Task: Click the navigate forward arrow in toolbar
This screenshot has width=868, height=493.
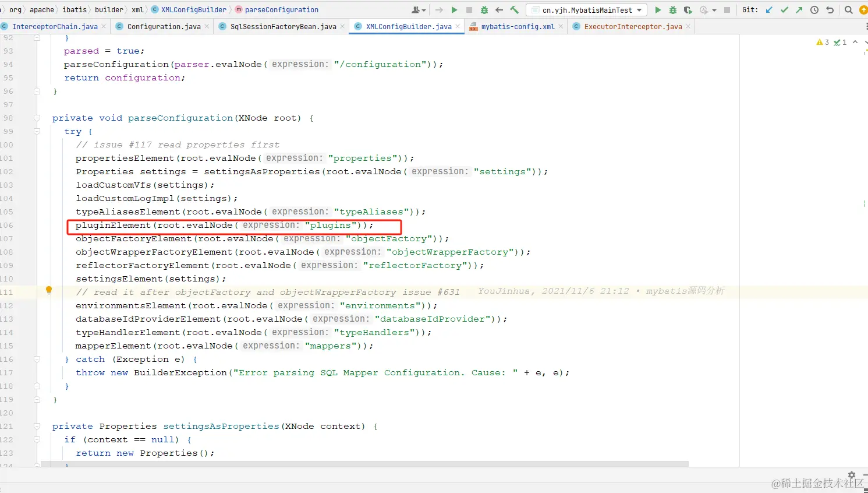Action: pyautogui.click(x=439, y=10)
